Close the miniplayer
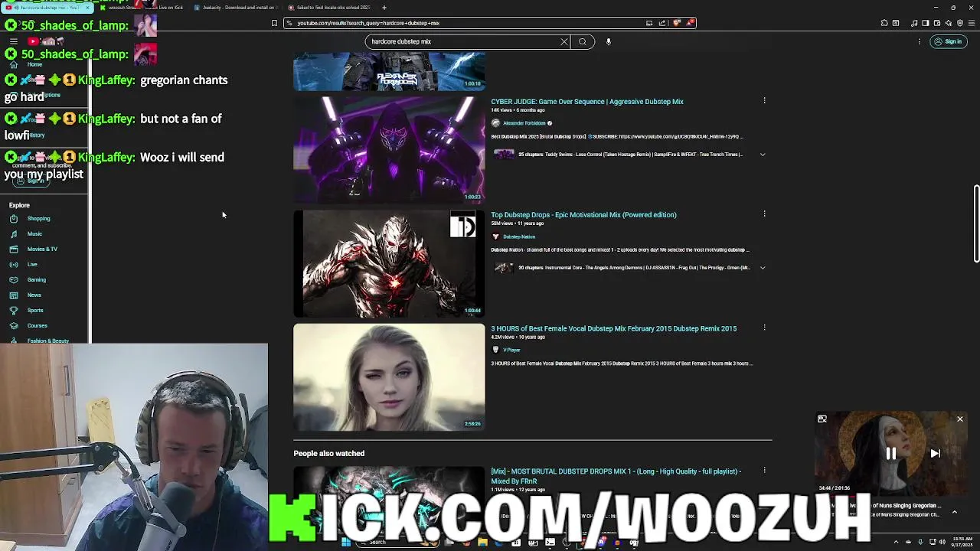Image resolution: width=980 pixels, height=551 pixels. 959,419
